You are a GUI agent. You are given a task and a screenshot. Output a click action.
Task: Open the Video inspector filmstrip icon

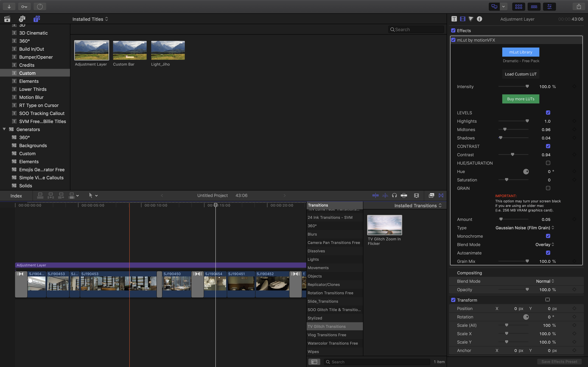(x=463, y=19)
